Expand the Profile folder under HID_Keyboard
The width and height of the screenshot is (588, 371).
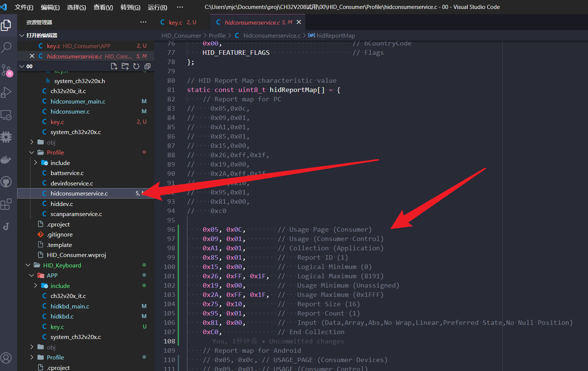point(32,357)
